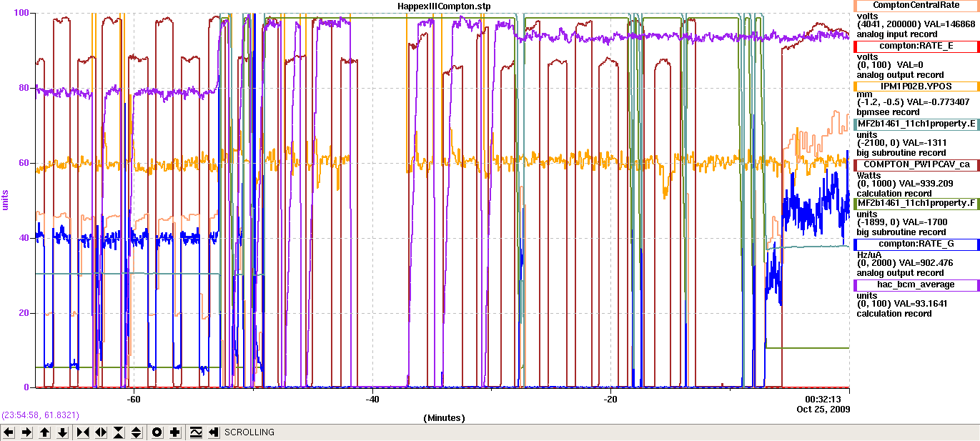The image size is (980, 441).
Task: Pan the graph down with the arrow button
Action: 63,432
